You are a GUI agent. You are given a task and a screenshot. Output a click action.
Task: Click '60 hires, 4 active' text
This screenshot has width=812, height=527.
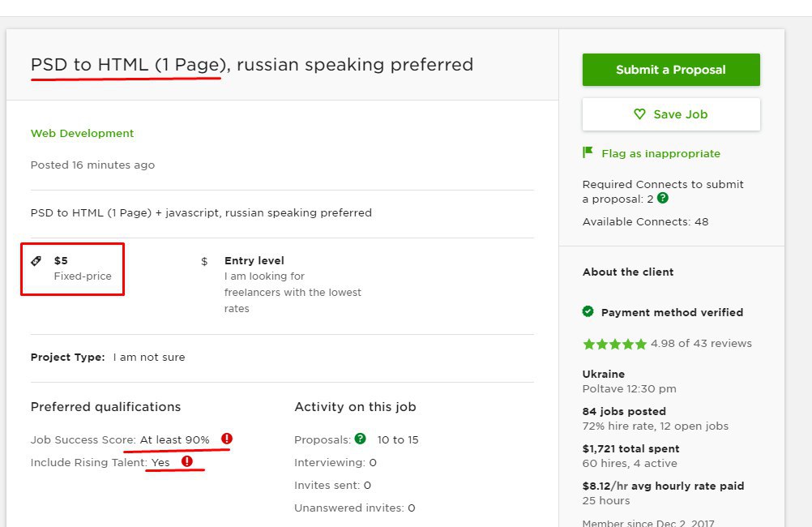(630, 463)
